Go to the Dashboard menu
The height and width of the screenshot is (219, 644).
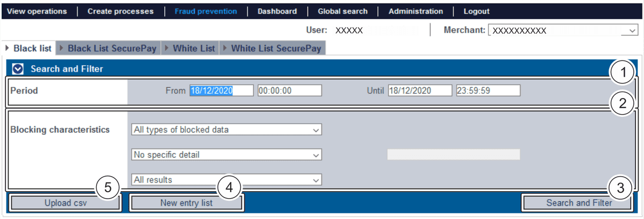(277, 11)
